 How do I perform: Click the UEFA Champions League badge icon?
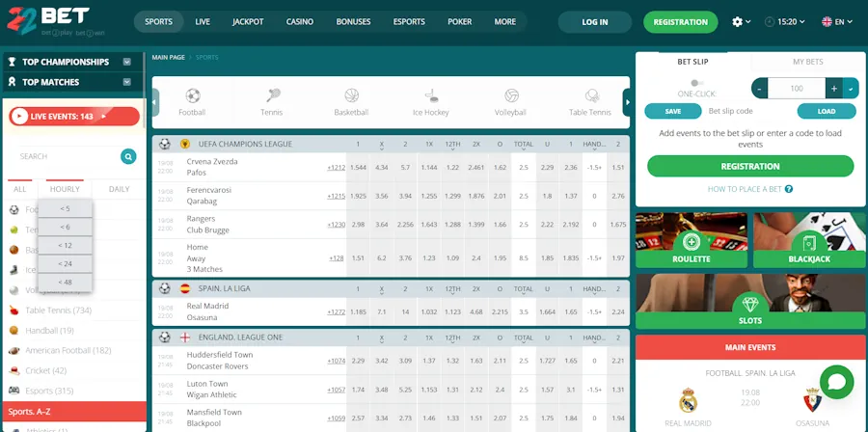(185, 145)
